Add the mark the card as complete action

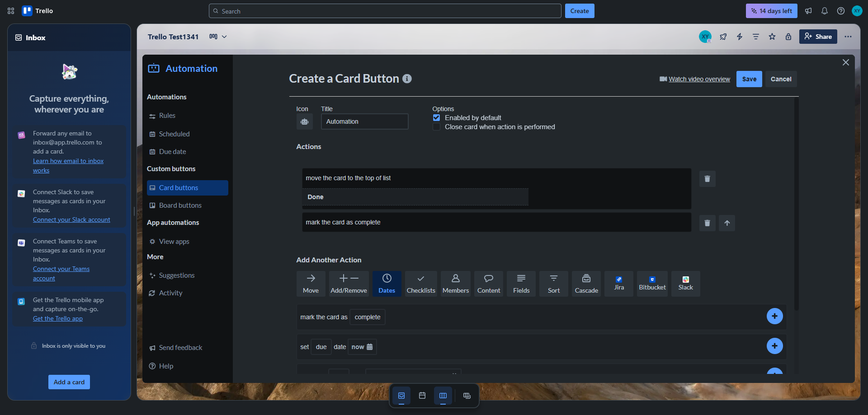coord(775,316)
